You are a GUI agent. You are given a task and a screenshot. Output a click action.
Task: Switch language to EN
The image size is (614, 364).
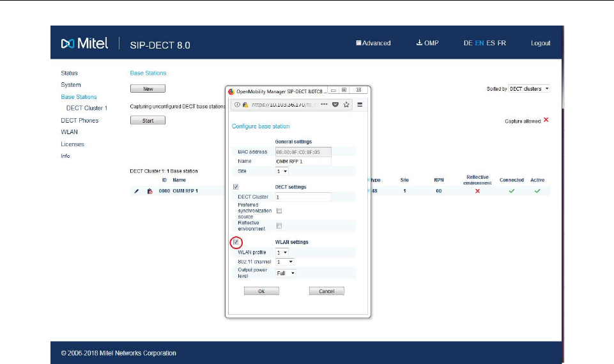(479, 43)
